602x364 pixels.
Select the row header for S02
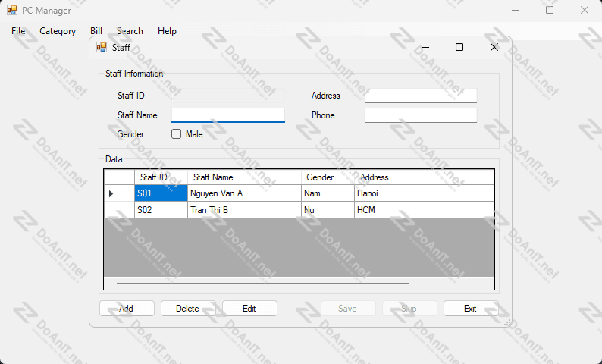click(119, 210)
